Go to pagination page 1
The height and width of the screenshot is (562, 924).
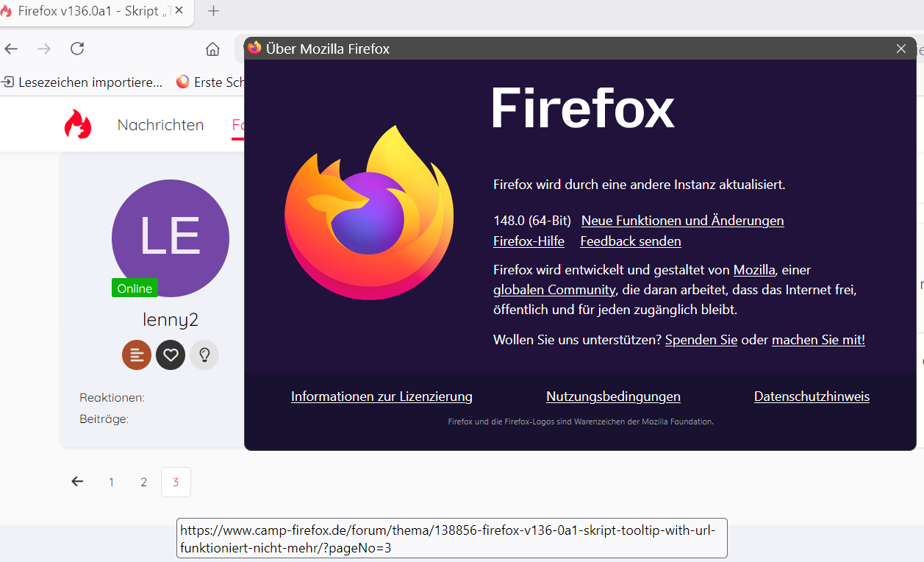112,482
